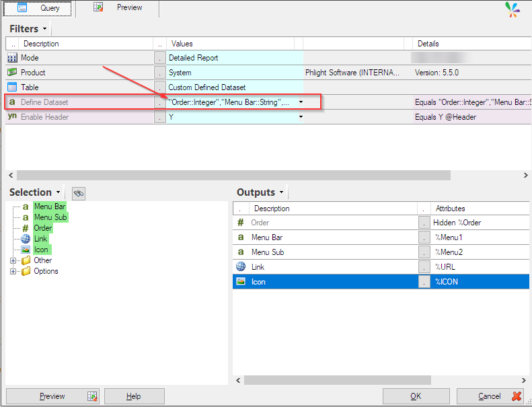Click the filters horizontal scrollbar thumb
Screen dimensions: 532x407
click(x=234, y=175)
